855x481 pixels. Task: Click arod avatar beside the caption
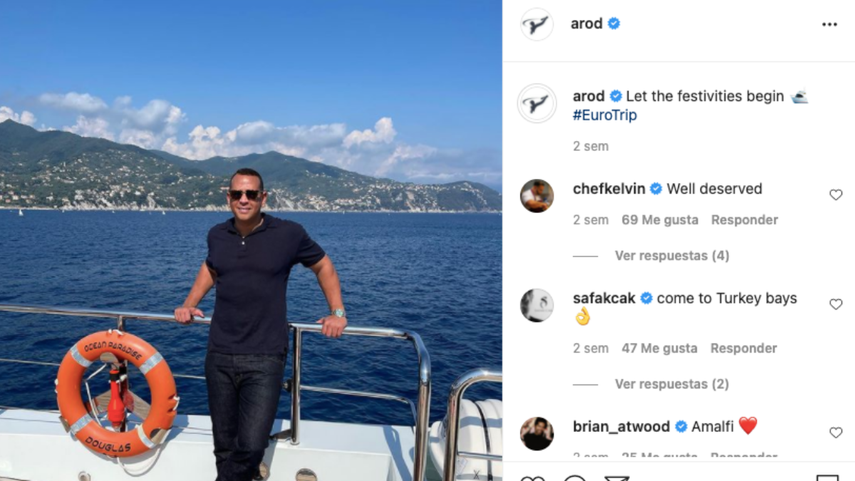[x=537, y=104]
